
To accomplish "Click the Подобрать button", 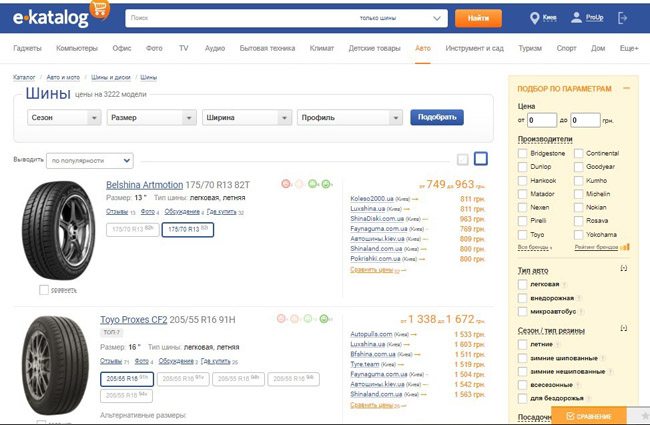I will (437, 117).
